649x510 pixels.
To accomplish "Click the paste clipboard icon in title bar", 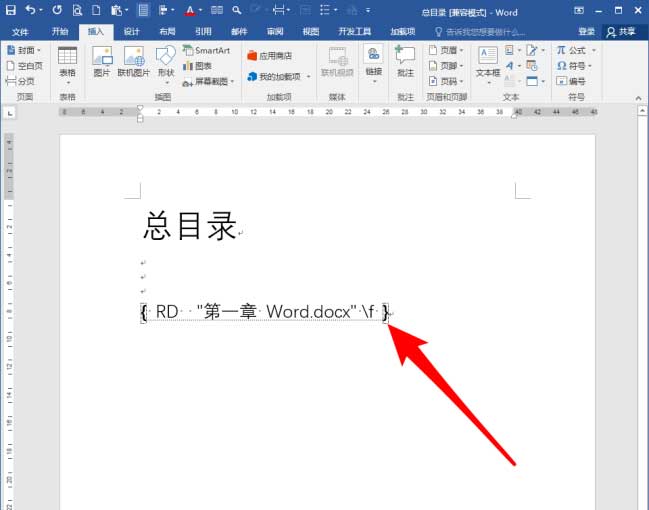I will (117, 10).
